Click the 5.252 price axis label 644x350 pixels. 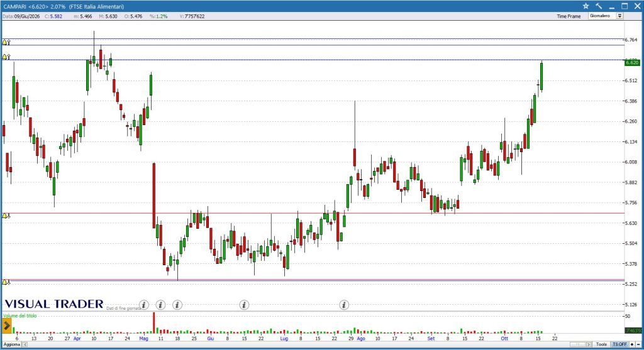[631, 284]
